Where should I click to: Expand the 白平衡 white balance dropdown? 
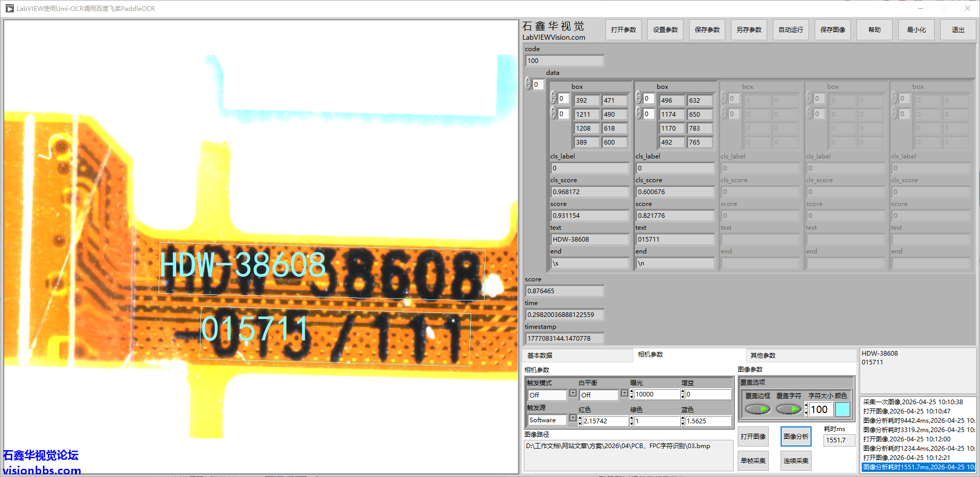(x=624, y=394)
